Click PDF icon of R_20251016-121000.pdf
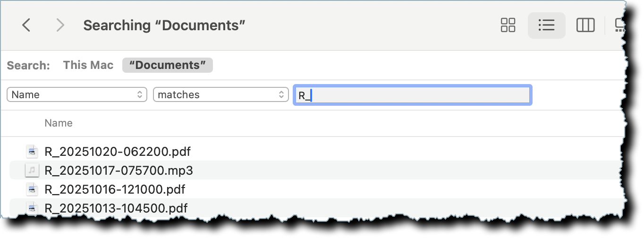Screen dimensions: 644x238 32,189
